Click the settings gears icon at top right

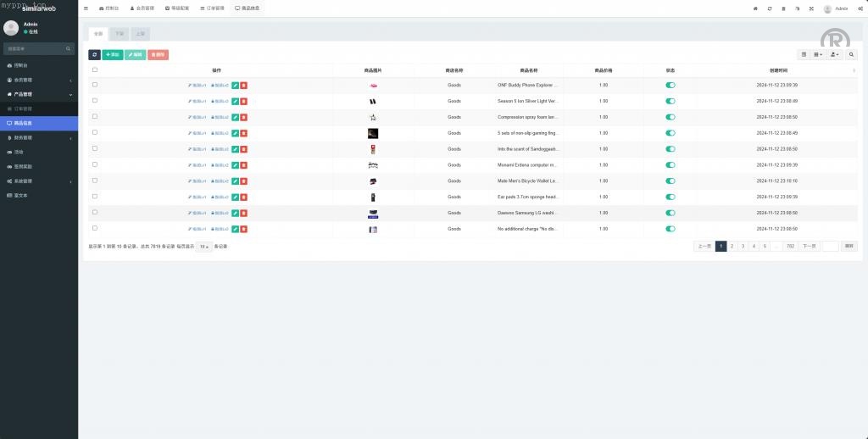[860, 8]
